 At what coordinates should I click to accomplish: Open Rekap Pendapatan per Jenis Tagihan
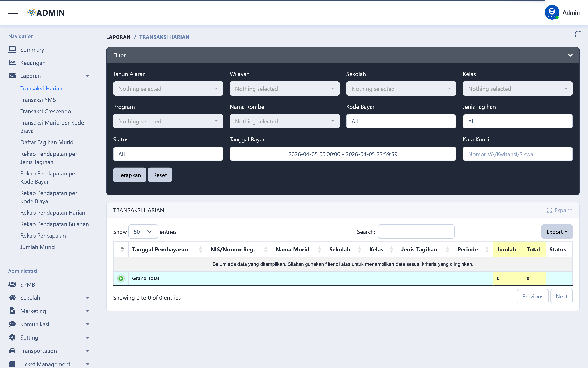click(x=49, y=158)
